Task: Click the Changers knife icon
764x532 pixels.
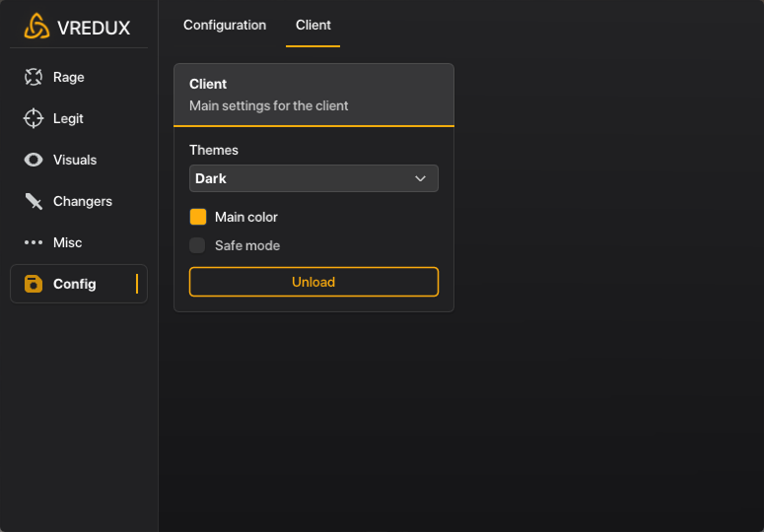Action: [34, 201]
